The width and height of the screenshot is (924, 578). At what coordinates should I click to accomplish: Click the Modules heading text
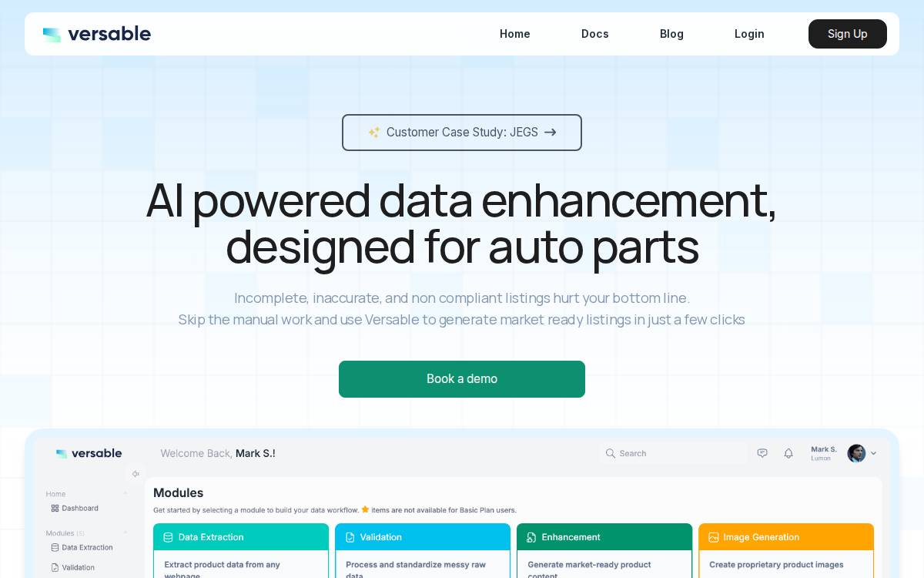pos(179,492)
